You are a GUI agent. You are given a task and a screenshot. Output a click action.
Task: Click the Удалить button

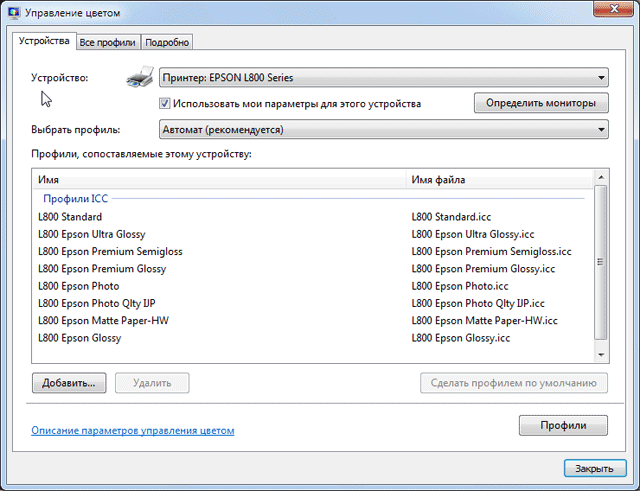pos(152,383)
